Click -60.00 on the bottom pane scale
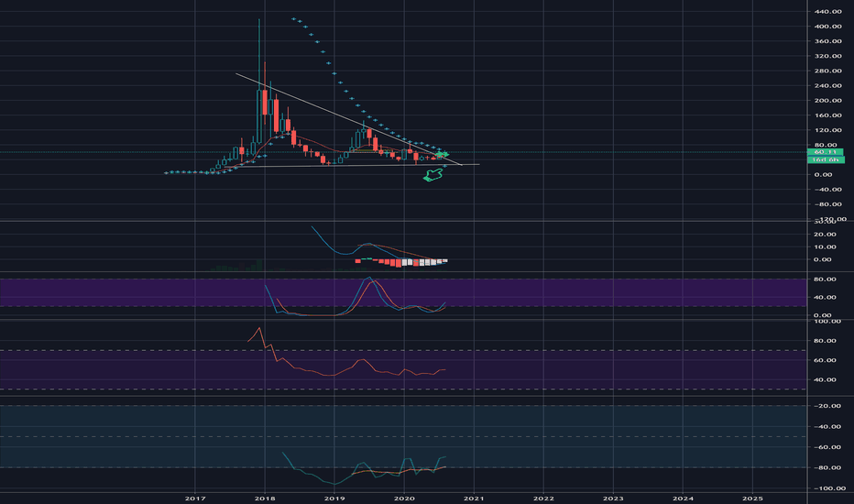This screenshot has width=854, height=504. [827, 447]
